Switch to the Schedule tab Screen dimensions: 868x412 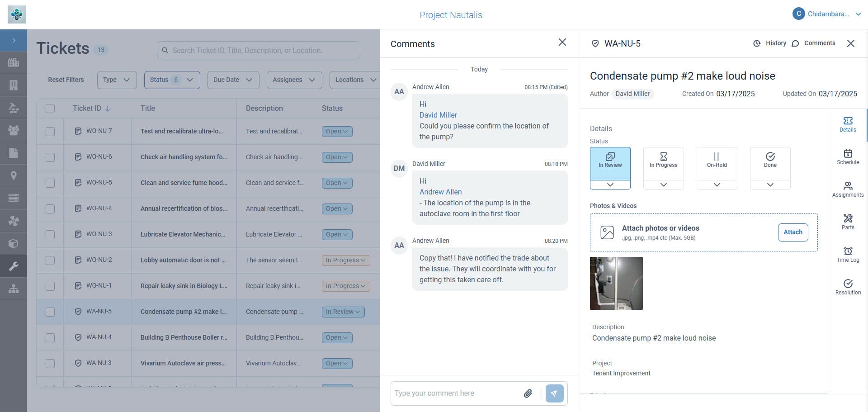tap(848, 156)
